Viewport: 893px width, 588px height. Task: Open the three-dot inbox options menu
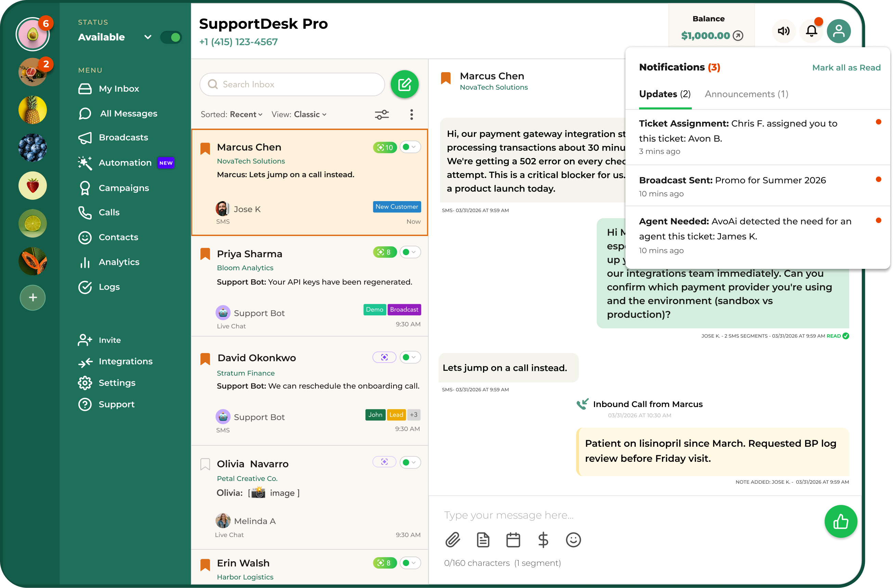click(x=412, y=114)
